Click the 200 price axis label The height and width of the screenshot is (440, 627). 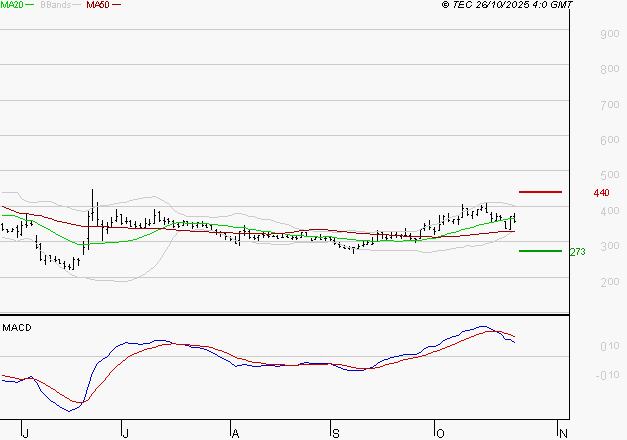(x=608, y=282)
